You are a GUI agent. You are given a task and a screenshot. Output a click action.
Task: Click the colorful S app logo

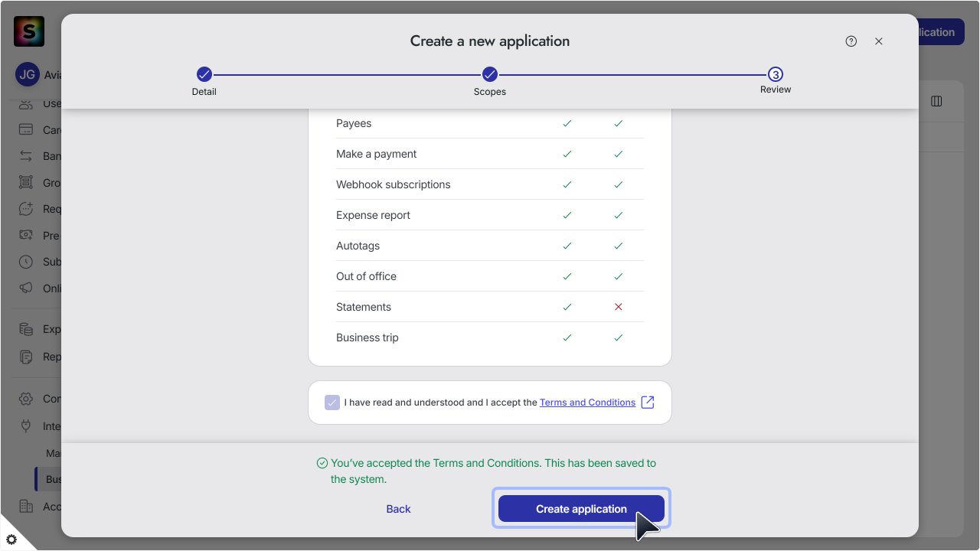[29, 31]
